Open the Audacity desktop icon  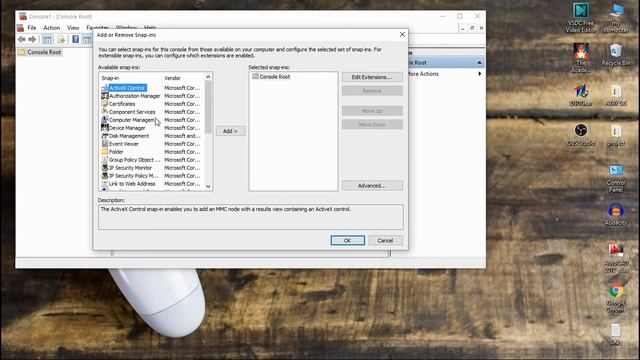616,214
